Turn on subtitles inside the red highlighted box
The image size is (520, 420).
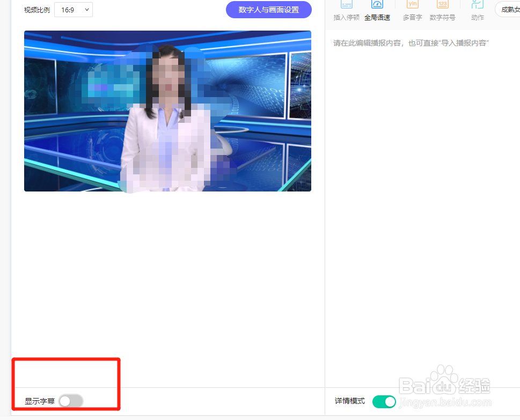[x=70, y=401]
